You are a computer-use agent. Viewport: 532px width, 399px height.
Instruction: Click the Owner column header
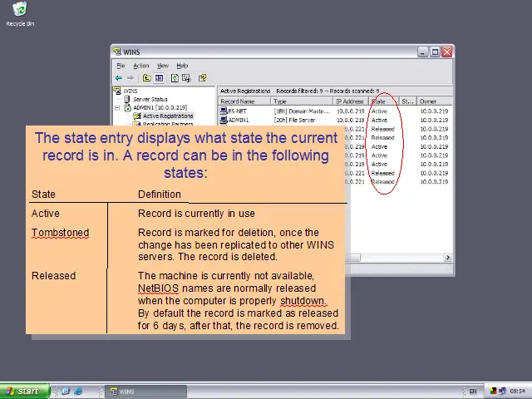pos(428,101)
